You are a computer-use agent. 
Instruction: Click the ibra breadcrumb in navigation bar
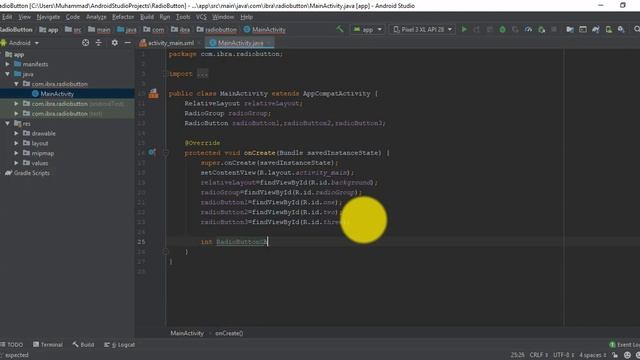180,29
